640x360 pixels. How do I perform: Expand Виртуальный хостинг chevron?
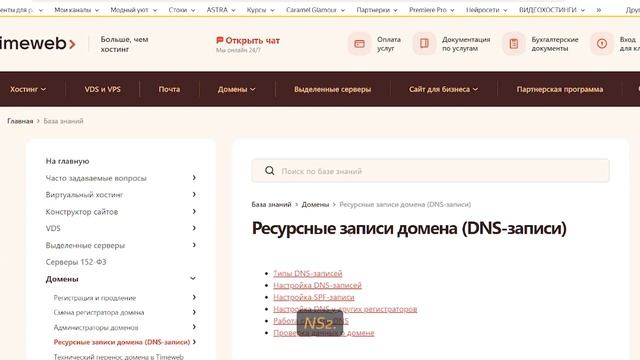[194, 194]
